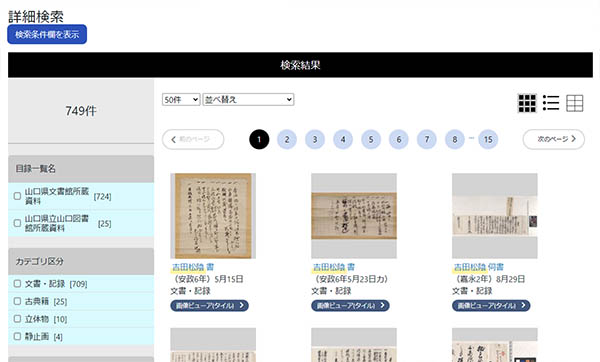The width and height of the screenshot is (600, 362).
Task: Check 山口県立山口図書館所蔵資料 filter
Action: click(x=17, y=223)
